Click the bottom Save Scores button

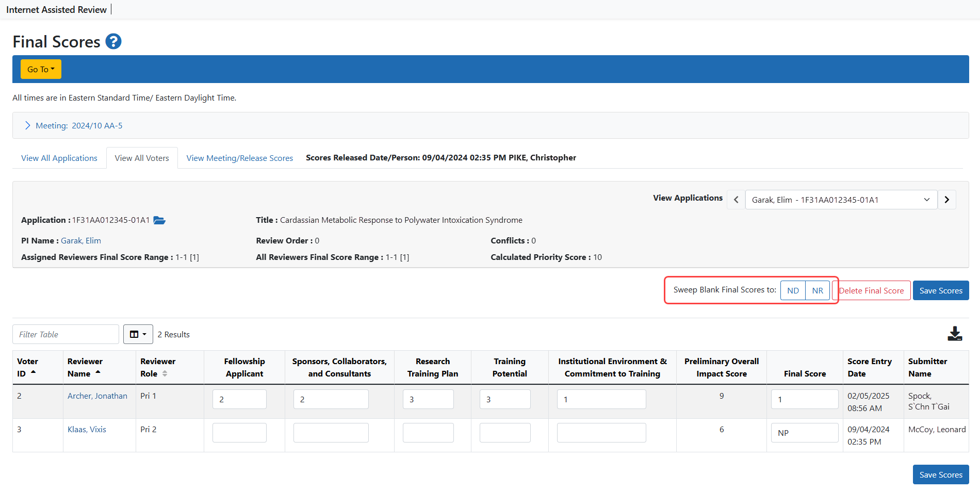tap(941, 474)
